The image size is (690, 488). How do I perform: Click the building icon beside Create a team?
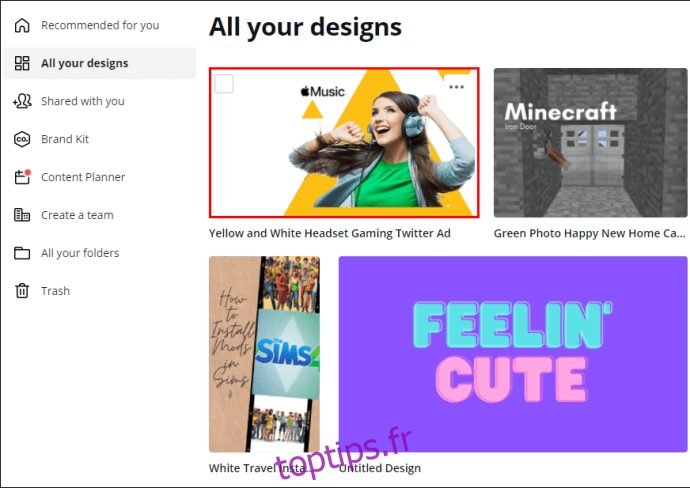point(22,215)
